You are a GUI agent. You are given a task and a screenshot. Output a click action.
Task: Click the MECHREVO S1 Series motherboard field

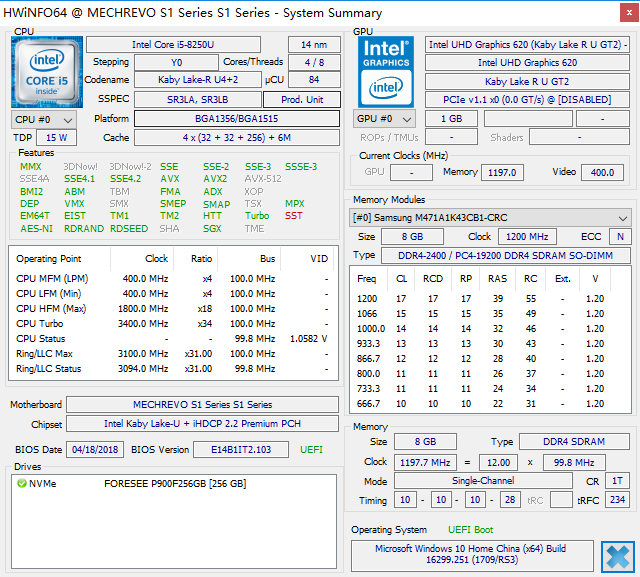click(x=206, y=405)
